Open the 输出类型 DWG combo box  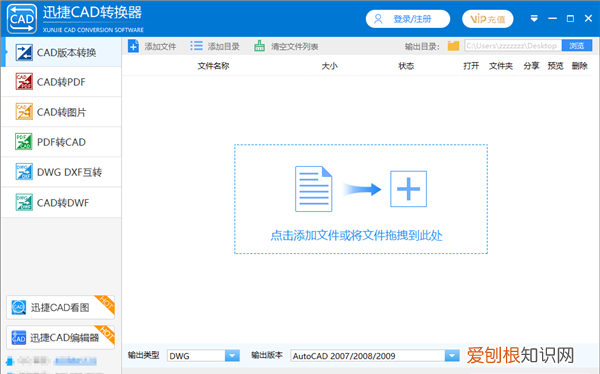tap(203, 356)
